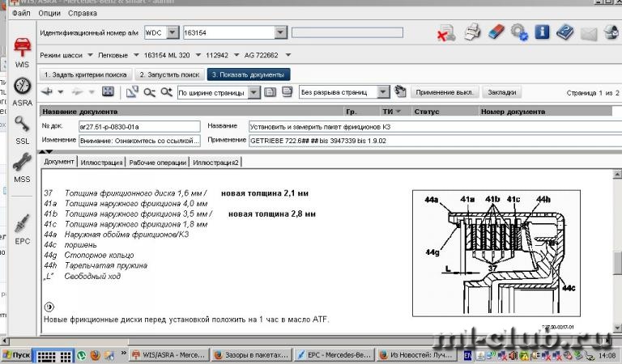Click 2. Запустить поиск button
The image size is (622, 364).
pyautogui.click(x=169, y=74)
